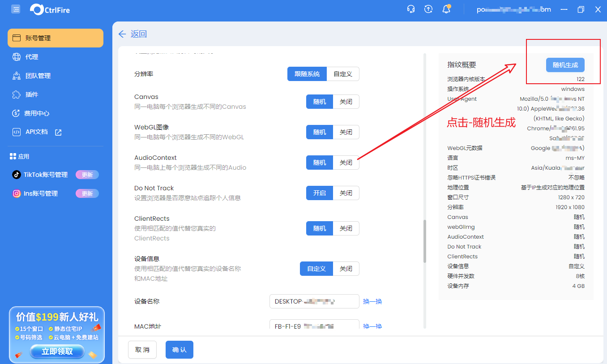The image size is (607, 364).
Task: Click the CtrlFire logo
Action: click(50, 9)
